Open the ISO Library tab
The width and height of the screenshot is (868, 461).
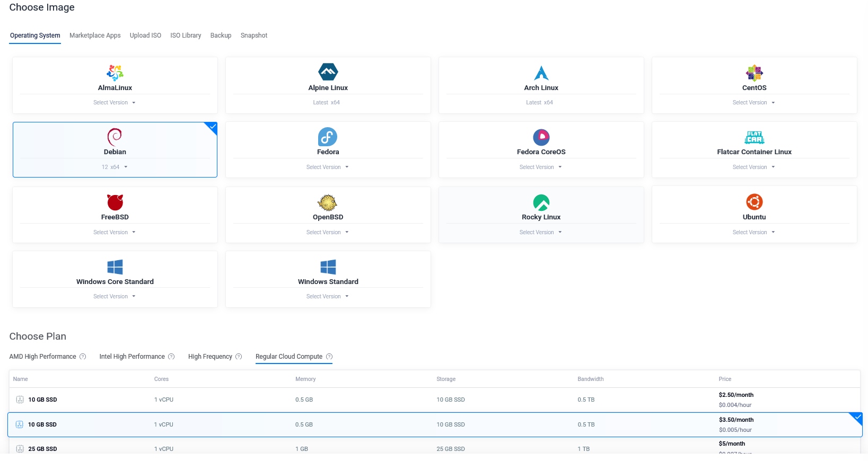click(186, 36)
